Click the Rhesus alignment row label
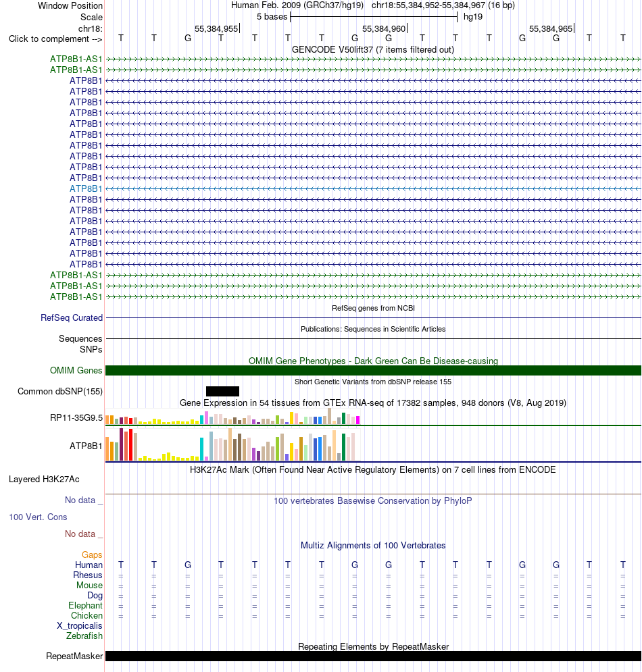 tap(87, 575)
